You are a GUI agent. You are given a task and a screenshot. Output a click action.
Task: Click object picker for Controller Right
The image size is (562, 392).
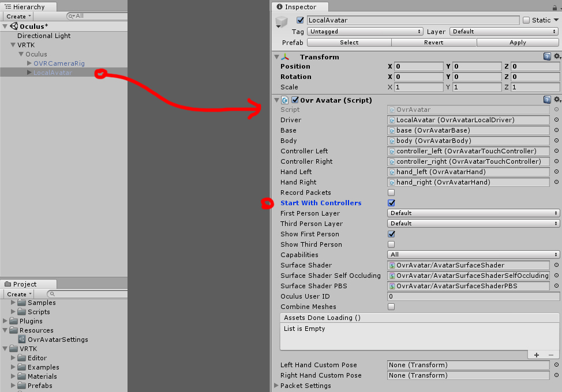[x=556, y=161]
